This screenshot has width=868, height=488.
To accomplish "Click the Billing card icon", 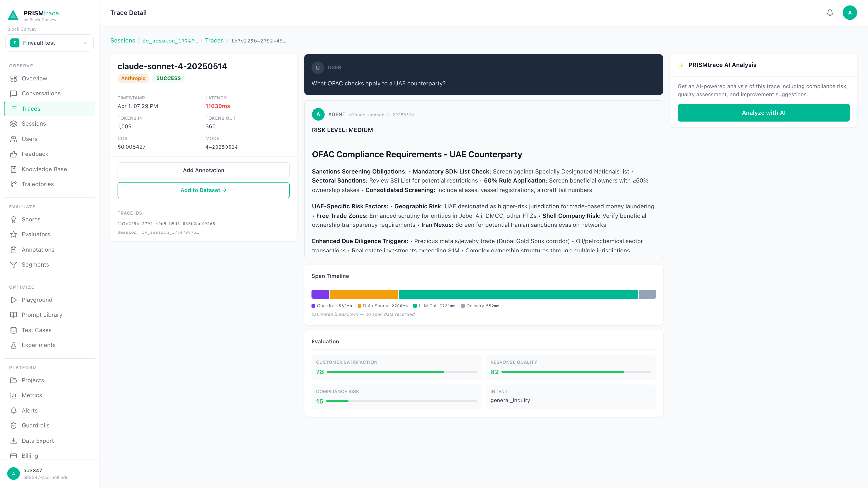I will pyautogui.click(x=14, y=456).
